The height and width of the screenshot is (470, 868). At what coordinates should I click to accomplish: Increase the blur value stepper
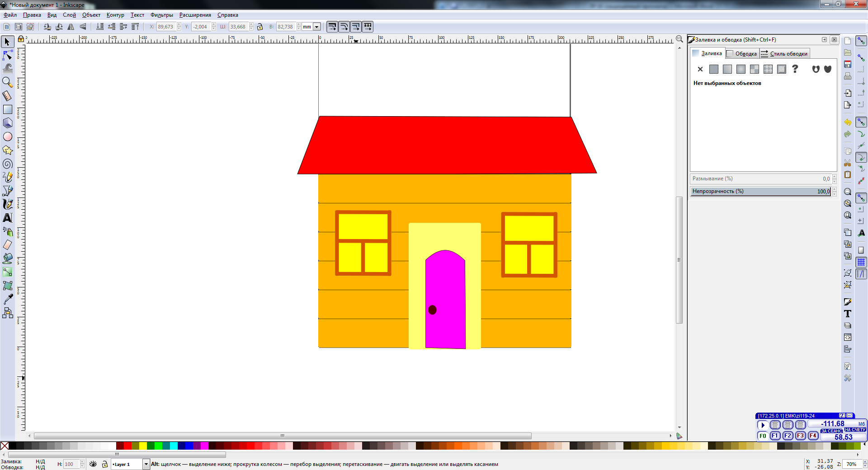(x=835, y=177)
